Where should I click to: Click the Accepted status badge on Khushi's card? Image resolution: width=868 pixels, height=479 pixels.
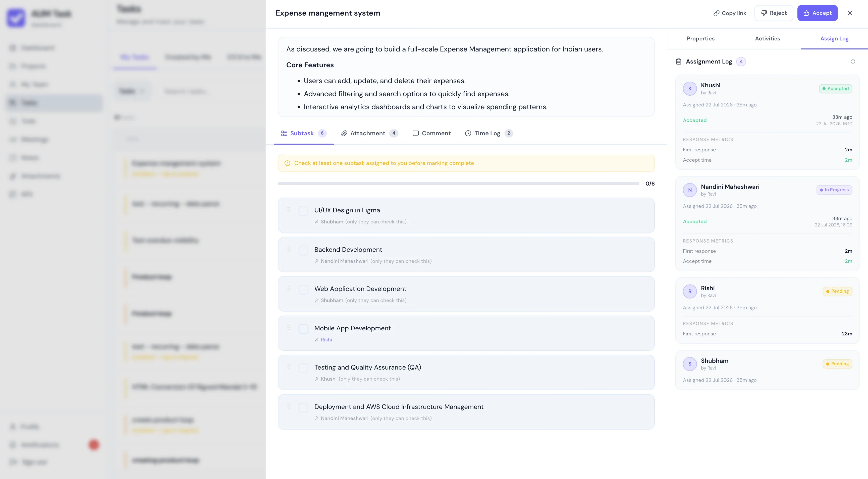click(836, 89)
